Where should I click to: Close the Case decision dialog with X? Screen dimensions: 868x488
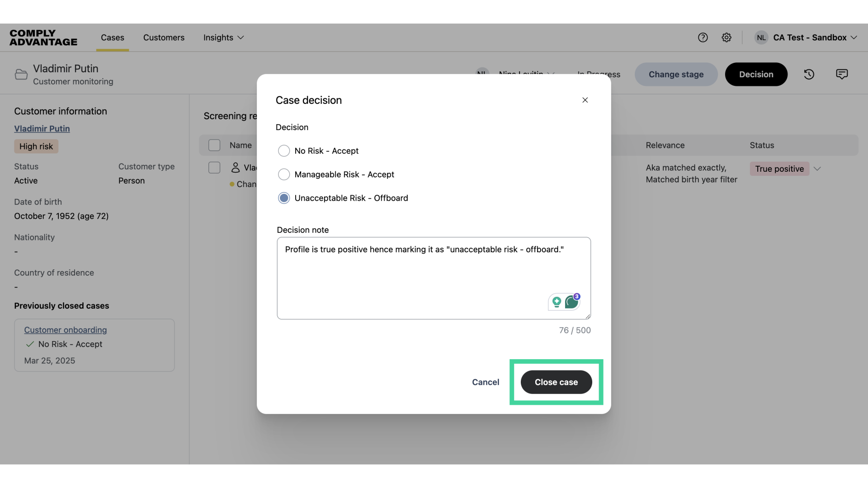(x=585, y=100)
